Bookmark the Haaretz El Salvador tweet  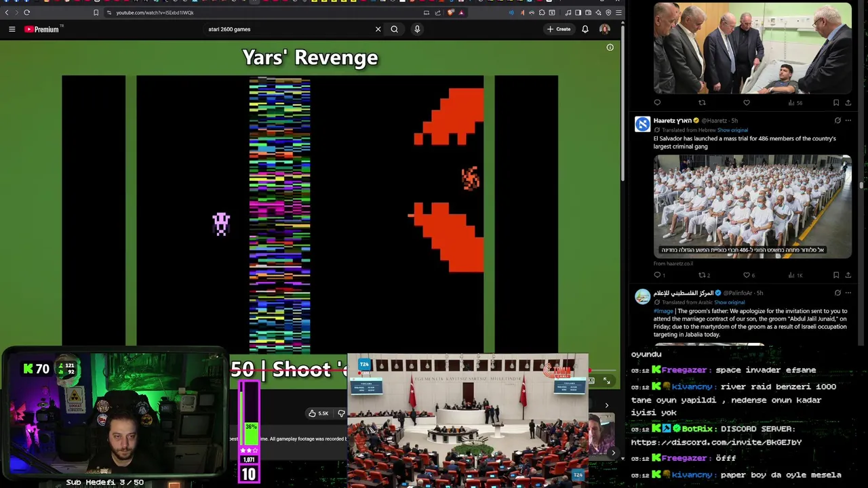836,275
